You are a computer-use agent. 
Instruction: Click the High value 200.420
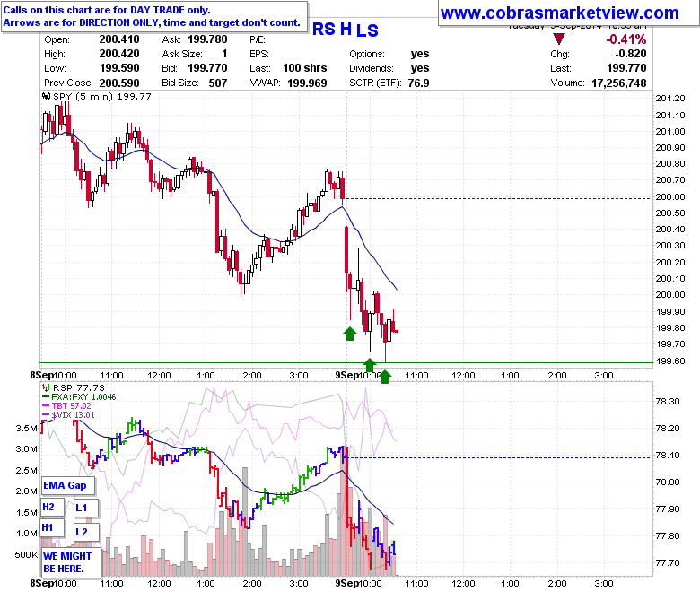point(119,54)
